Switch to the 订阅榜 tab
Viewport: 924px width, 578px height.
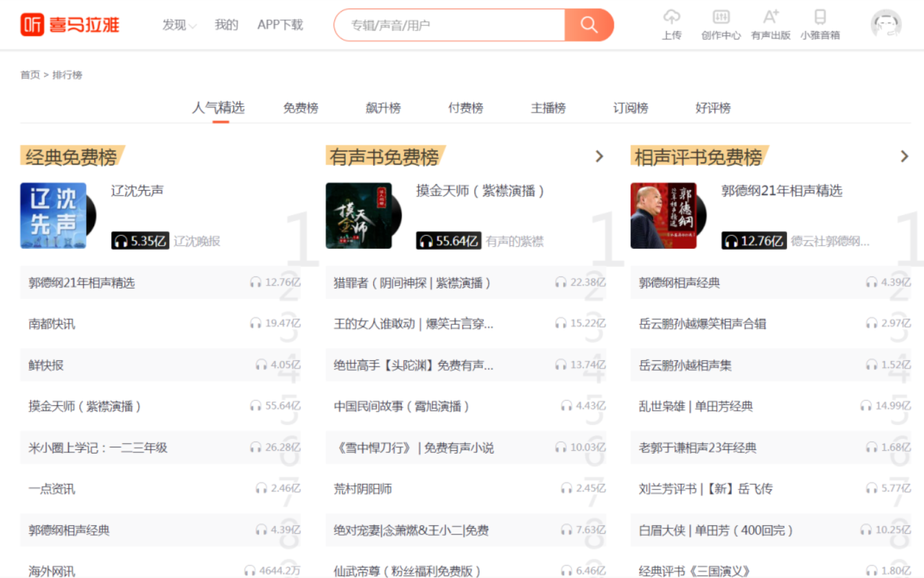[630, 108]
